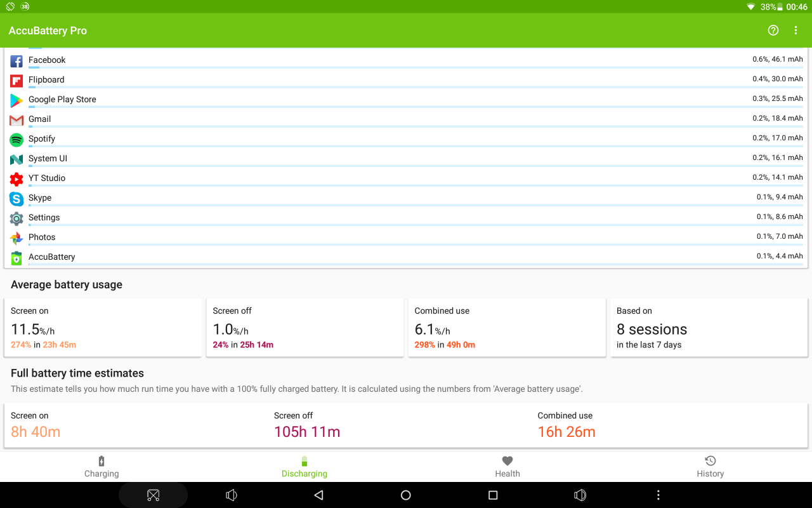Screen dimensions: 812x508
Task: Tap the recent apps square button
Action: 493,495
